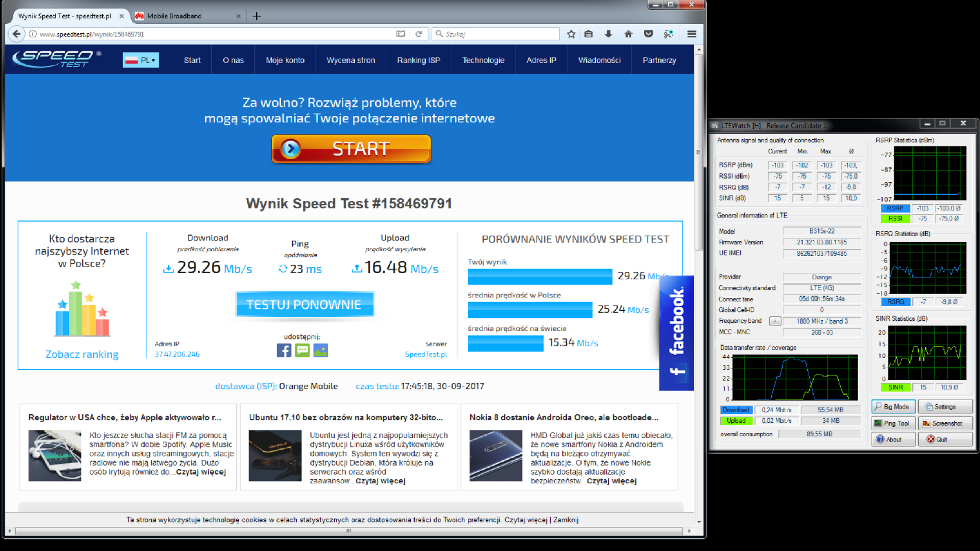This screenshot has width=980, height=551.
Task: Launch the Ping Tool in LTEWatch
Action: 893,423
